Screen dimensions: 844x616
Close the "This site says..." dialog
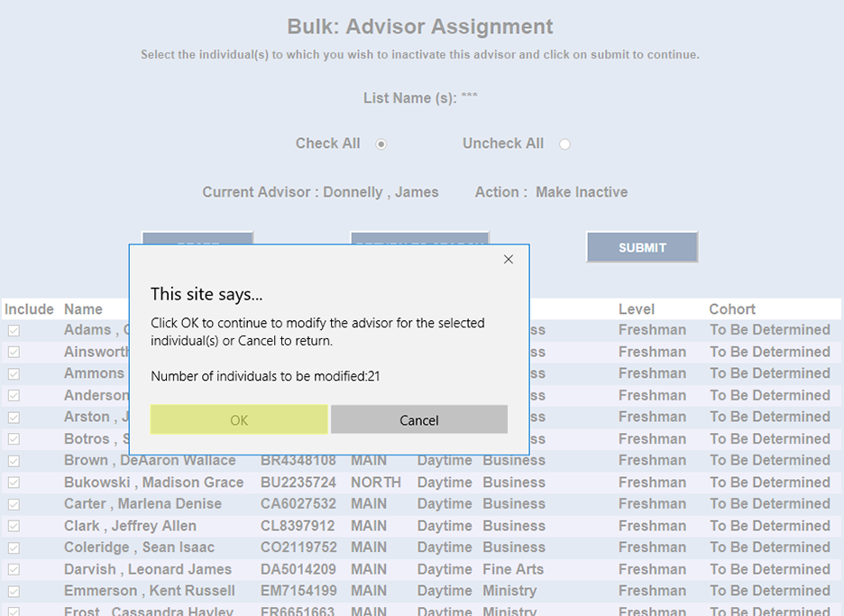pos(508,259)
